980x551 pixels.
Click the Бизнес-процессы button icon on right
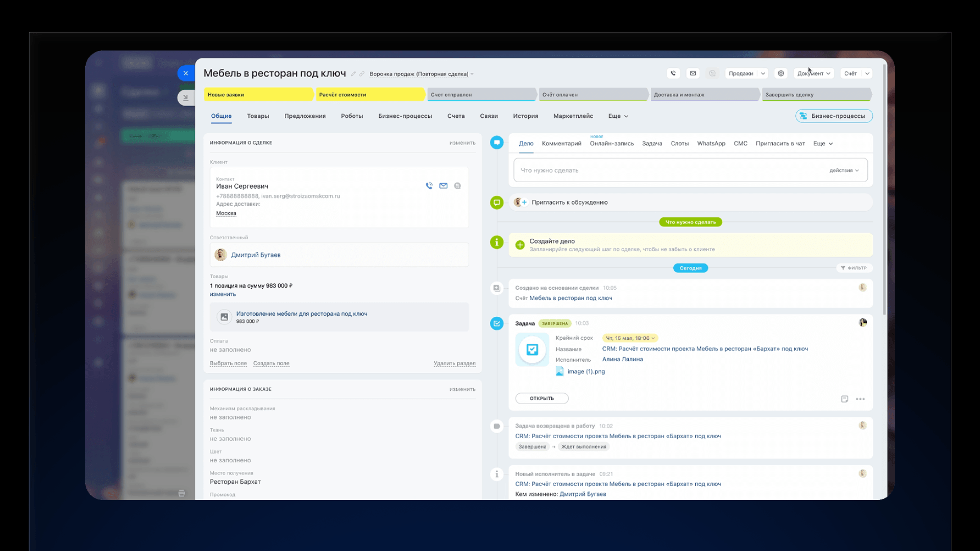pyautogui.click(x=803, y=116)
